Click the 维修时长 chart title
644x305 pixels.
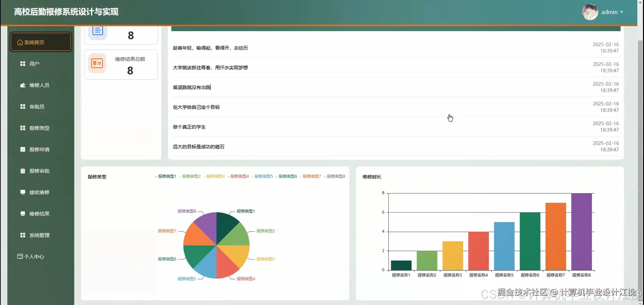[372, 177]
